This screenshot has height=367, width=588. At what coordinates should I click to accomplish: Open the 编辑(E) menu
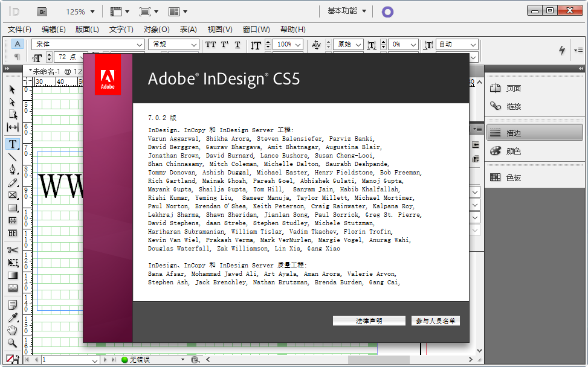click(x=54, y=29)
